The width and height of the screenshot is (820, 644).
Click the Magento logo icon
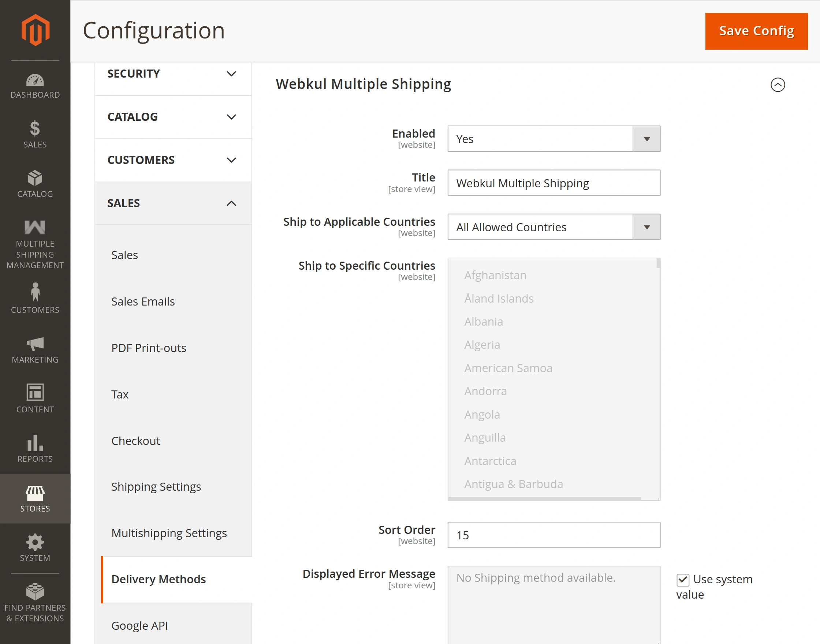click(x=35, y=30)
